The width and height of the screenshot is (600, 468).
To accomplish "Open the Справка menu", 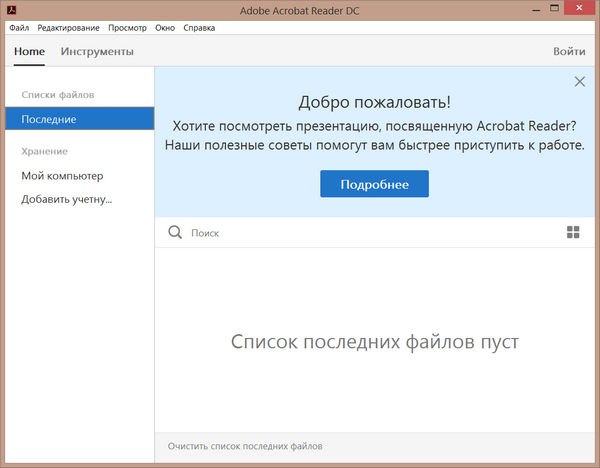I will (x=199, y=28).
